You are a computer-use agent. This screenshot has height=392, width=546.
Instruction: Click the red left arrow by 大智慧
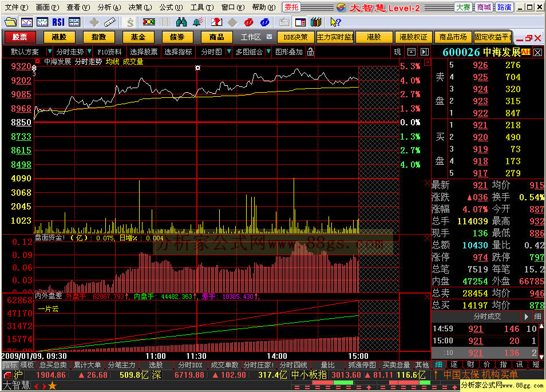tap(36, 386)
